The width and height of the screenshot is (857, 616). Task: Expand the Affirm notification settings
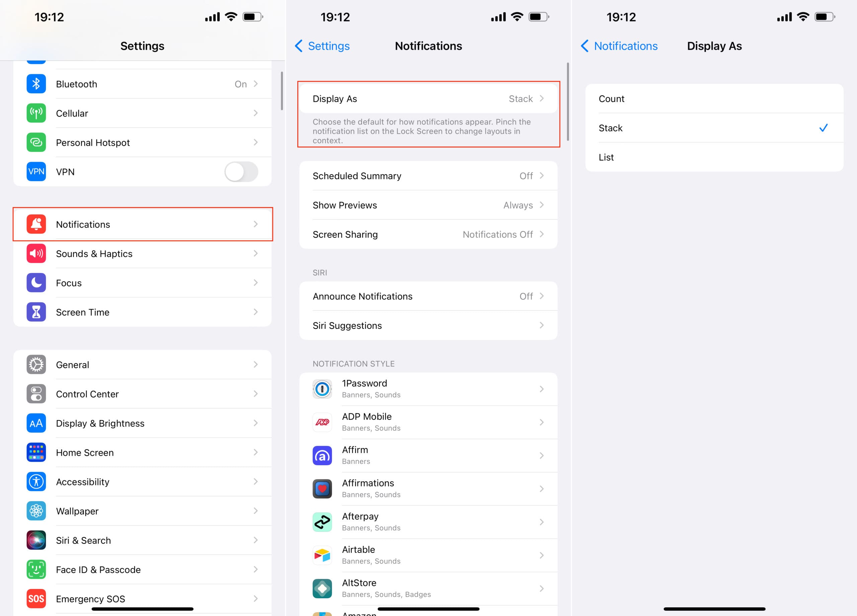click(x=429, y=455)
